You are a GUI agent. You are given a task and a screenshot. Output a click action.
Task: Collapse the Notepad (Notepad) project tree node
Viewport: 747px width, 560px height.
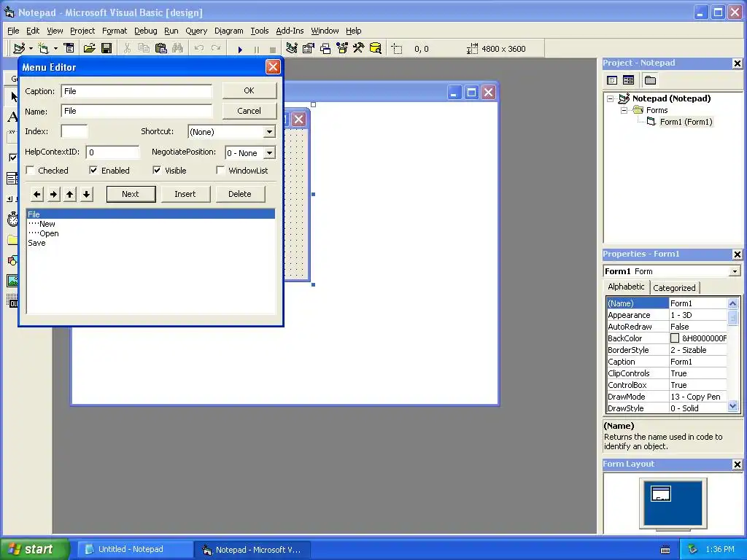click(611, 98)
